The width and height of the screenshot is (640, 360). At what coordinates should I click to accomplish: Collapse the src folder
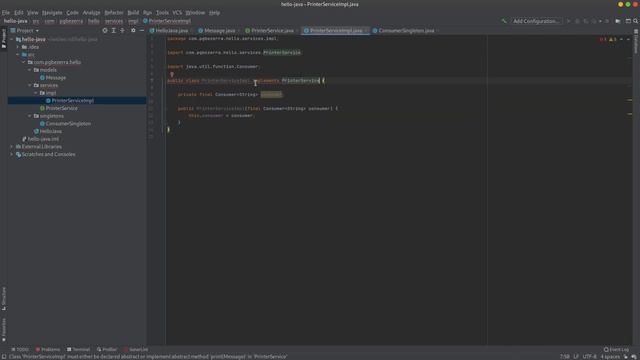tap(18, 55)
